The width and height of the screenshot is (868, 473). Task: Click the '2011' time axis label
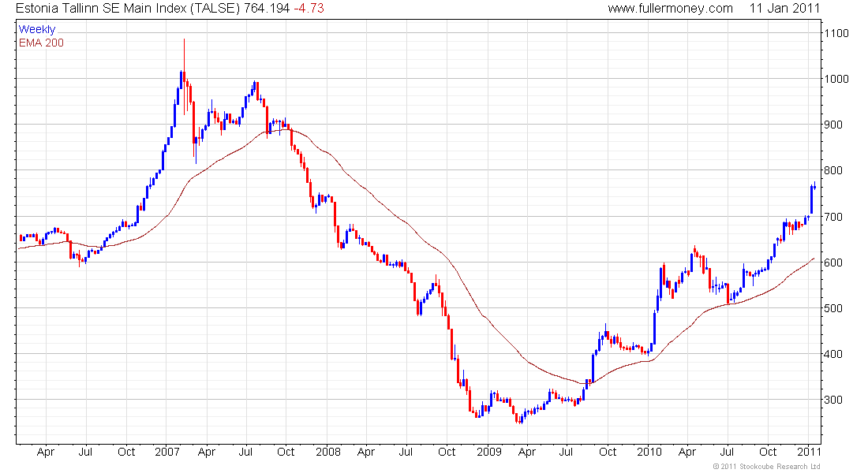pos(809,452)
